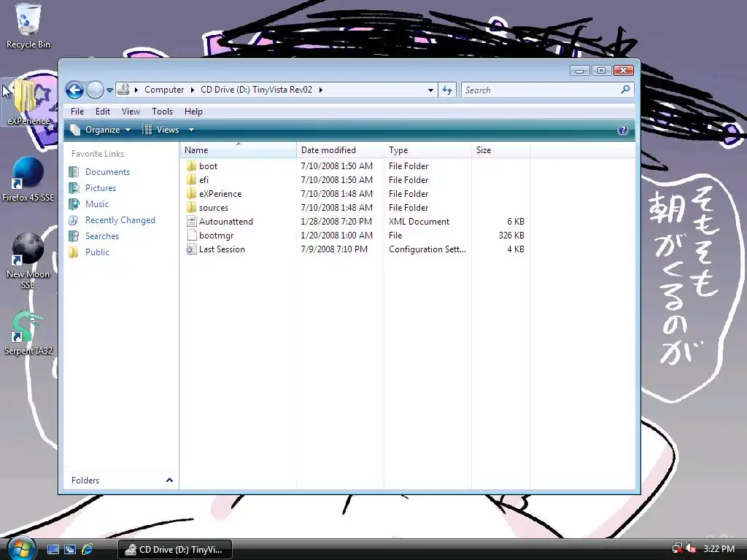Go back with the blue Back arrow
747x560 pixels.
click(x=75, y=90)
